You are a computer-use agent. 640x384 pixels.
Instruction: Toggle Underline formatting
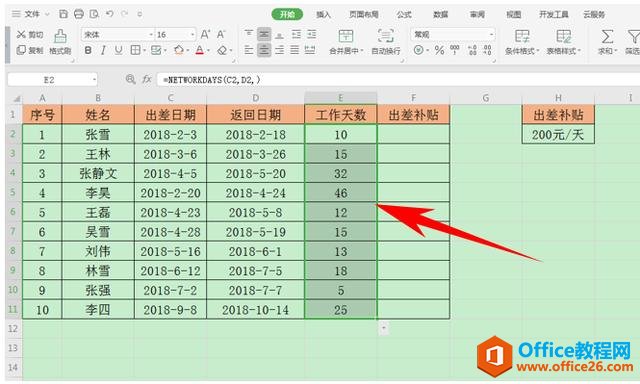pyautogui.click(x=118, y=50)
